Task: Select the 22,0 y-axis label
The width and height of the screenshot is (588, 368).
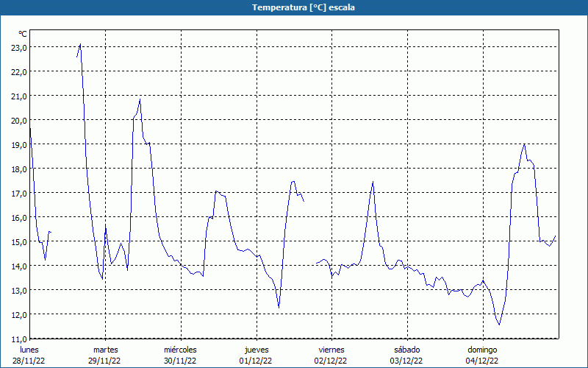Action: pos(20,71)
